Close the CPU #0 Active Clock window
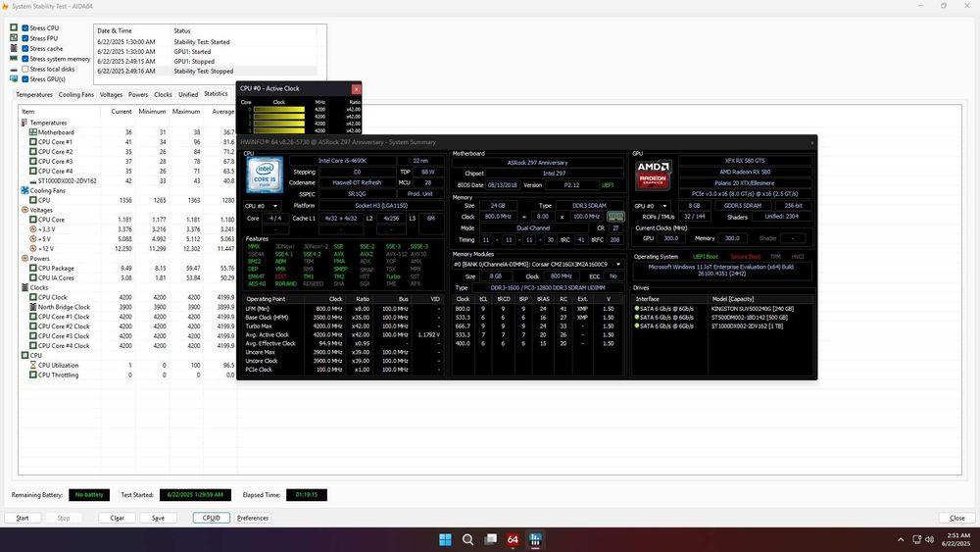Viewport: 980px width, 552px height. tap(356, 89)
